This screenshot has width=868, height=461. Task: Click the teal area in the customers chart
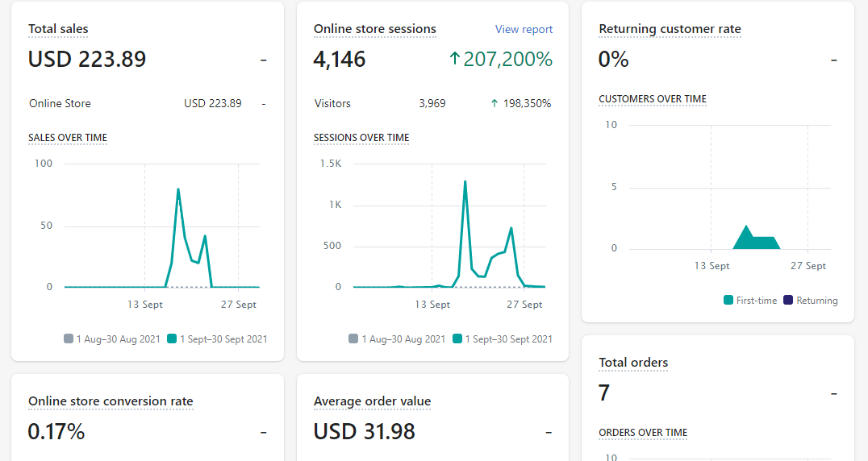757,241
